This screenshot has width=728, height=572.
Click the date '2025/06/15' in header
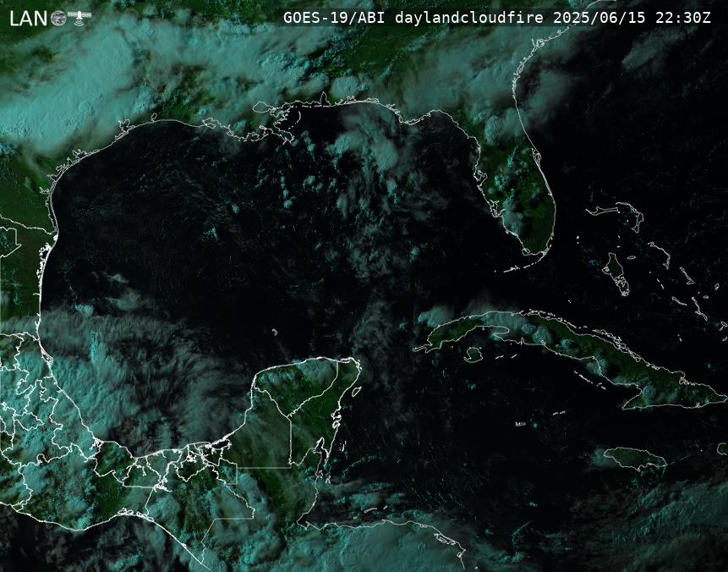(599, 18)
